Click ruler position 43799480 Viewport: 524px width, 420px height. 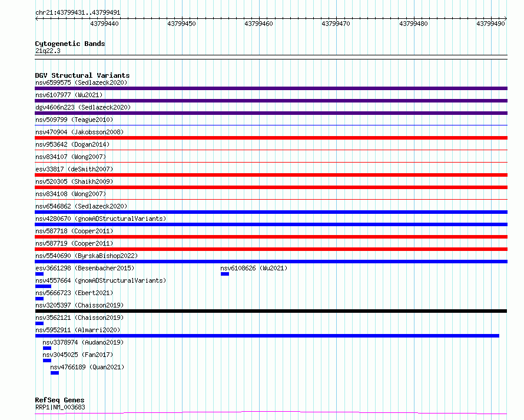[x=413, y=24]
